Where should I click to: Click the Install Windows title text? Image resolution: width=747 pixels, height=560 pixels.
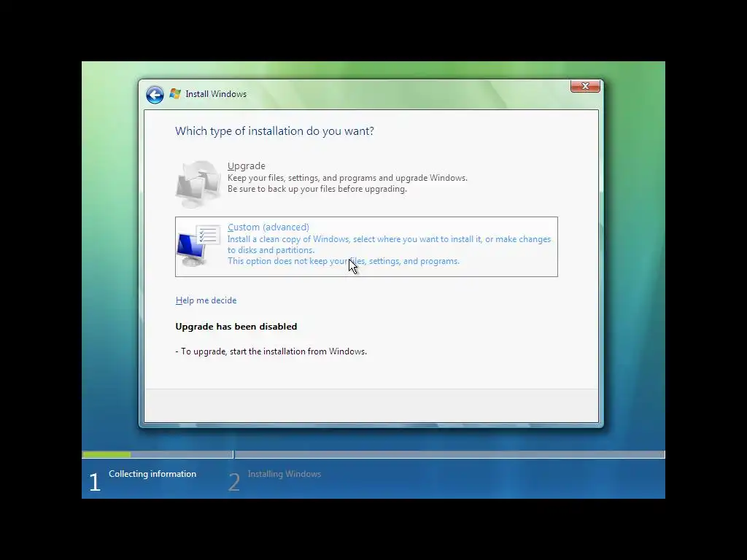pos(216,94)
